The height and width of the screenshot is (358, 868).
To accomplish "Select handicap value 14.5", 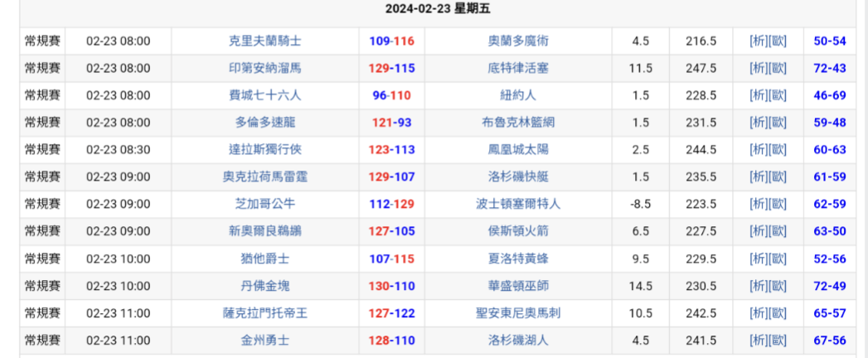I will (641, 286).
